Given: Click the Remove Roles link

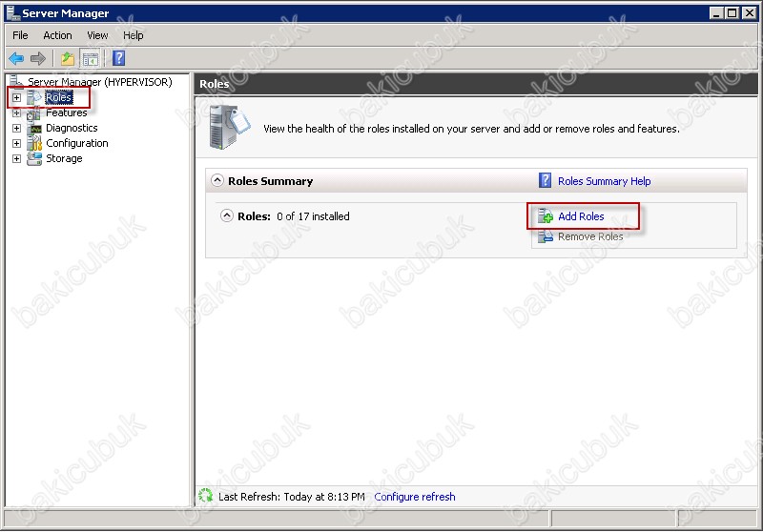Looking at the screenshot, I should [590, 236].
